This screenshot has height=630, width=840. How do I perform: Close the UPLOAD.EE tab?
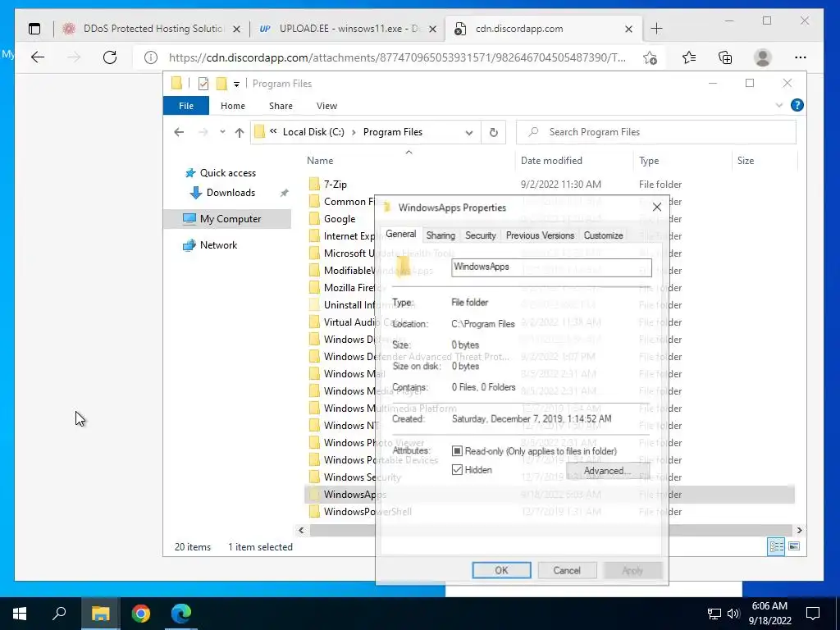(433, 29)
